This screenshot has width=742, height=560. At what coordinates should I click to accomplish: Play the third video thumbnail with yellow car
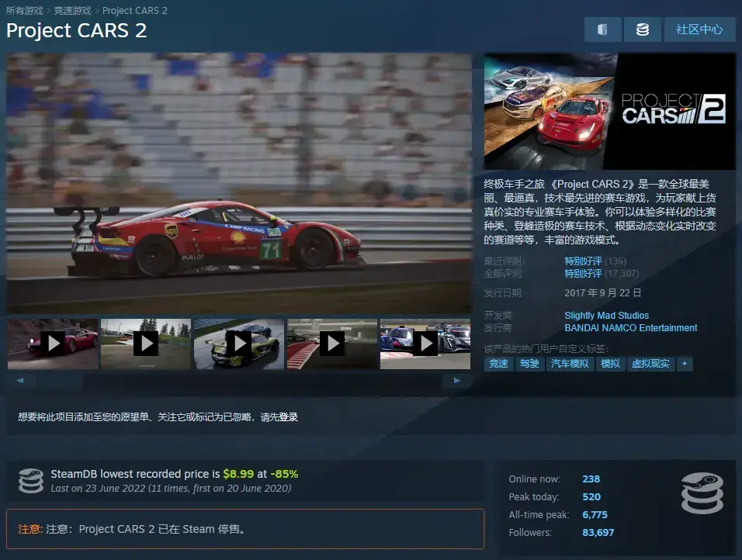(x=238, y=343)
